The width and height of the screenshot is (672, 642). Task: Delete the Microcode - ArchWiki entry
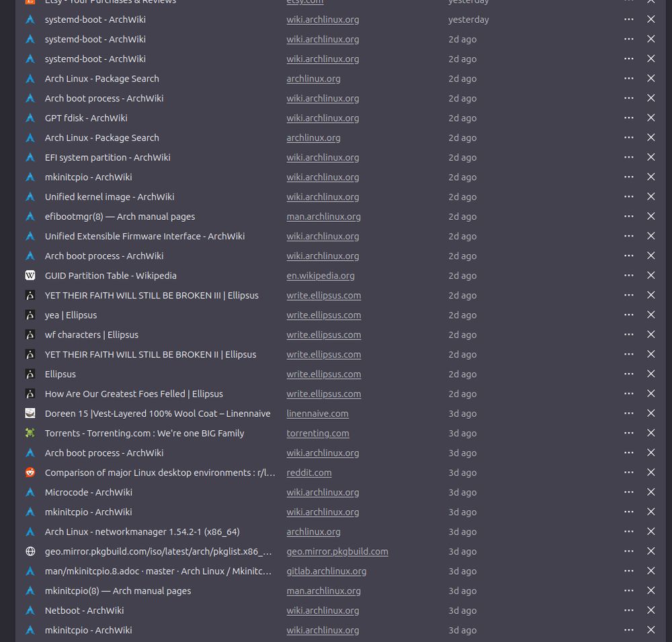[650, 492]
